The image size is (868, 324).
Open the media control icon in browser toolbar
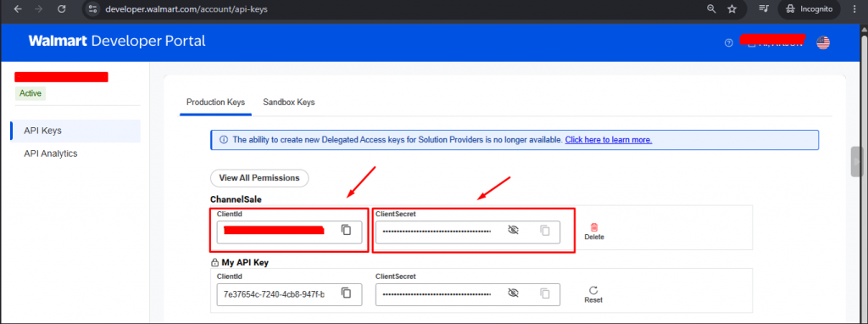pyautogui.click(x=764, y=8)
